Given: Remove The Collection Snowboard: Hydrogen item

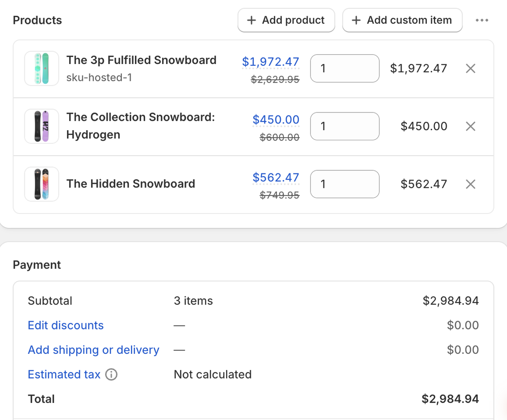Looking at the screenshot, I should pos(470,126).
